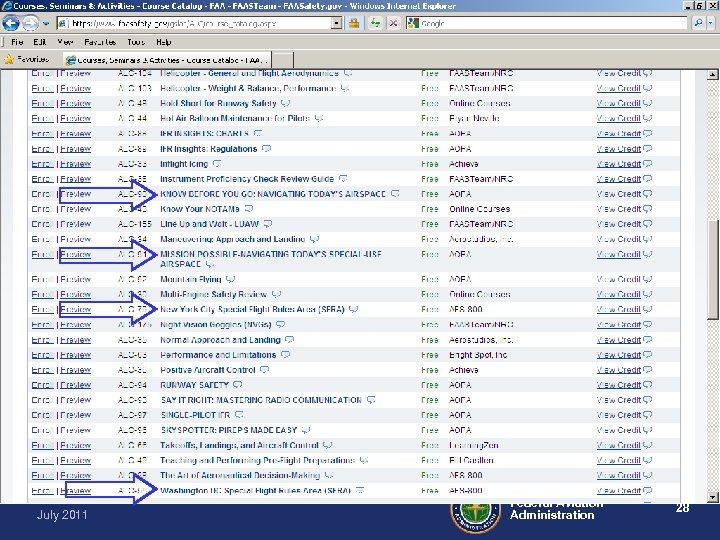Click comment icon beside RUNWAY SAFETY title
Screen dimensions: 720x540
[237, 385]
